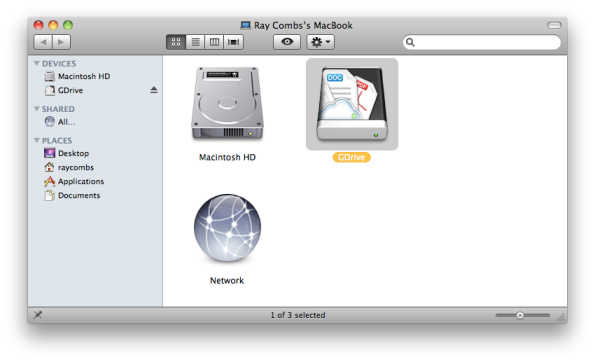The width and height of the screenshot is (595, 362).
Task: Go back with the left arrow button
Action: point(43,42)
